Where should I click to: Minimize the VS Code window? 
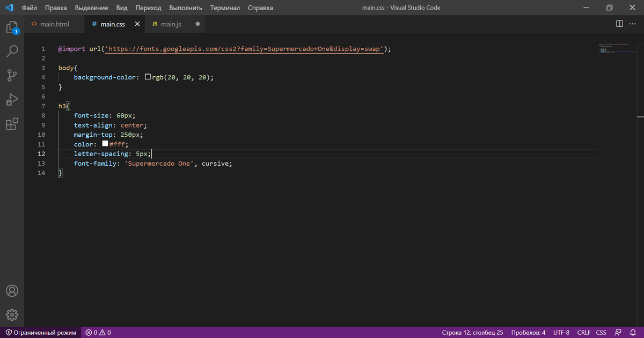click(x=585, y=8)
